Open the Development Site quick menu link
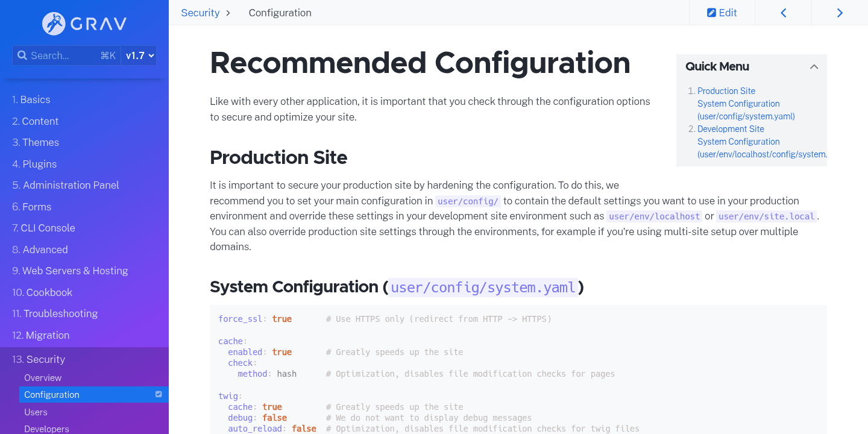The image size is (868, 434). (730, 128)
